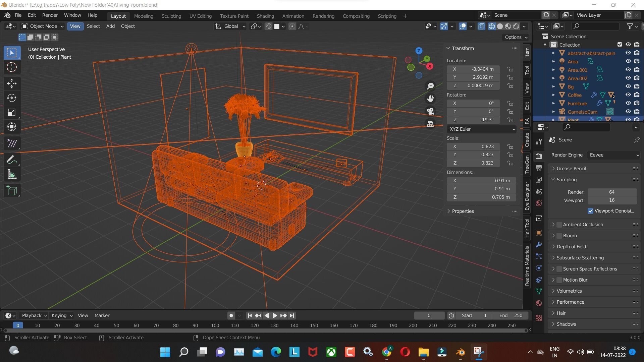The image size is (644, 362).
Task: Open the XYZ Euler rotation mode dropdown
Action: click(481, 129)
